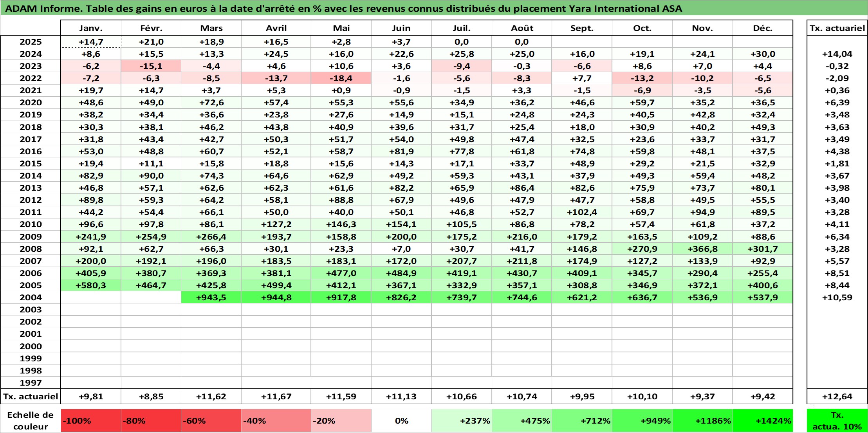Select the Mars column header
Image resolution: width=868 pixels, height=433 pixels.
tap(211, 28)
